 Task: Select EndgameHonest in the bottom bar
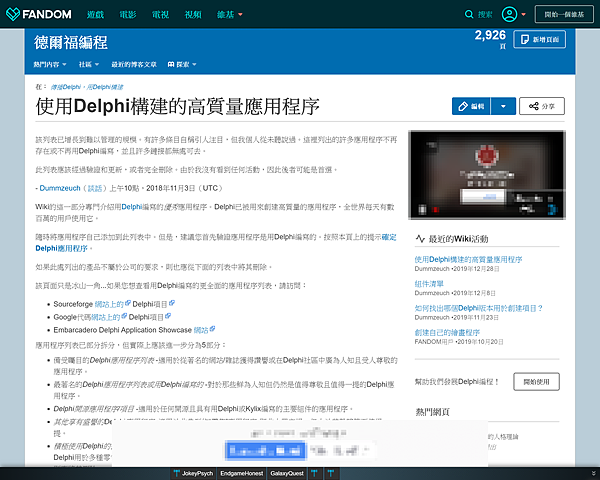(242, 473)
